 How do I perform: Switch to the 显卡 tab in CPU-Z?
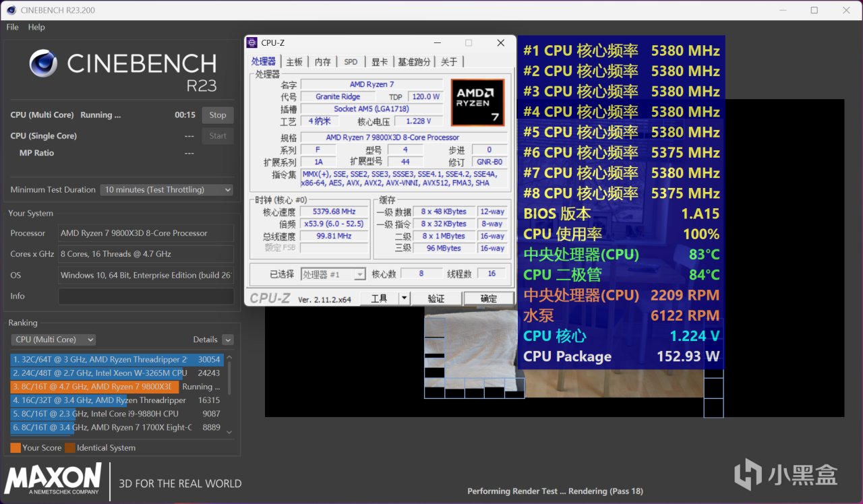click(x=380, y=62)
